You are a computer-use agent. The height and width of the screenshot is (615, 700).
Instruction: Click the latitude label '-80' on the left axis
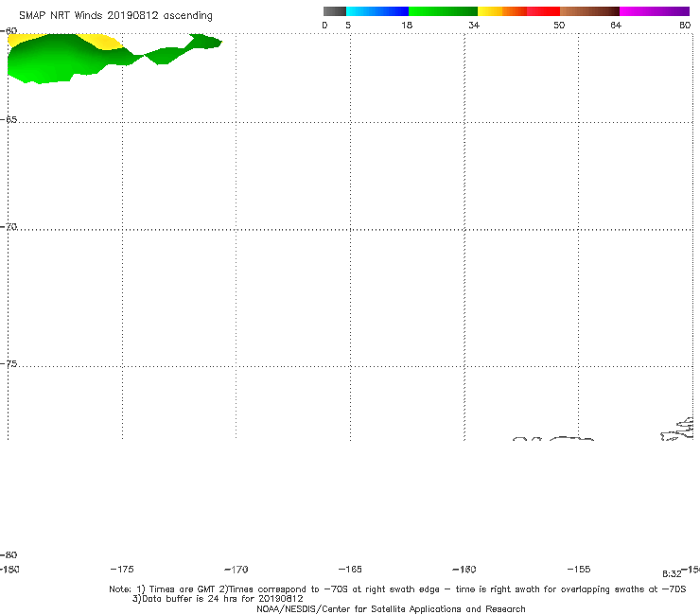9,555
